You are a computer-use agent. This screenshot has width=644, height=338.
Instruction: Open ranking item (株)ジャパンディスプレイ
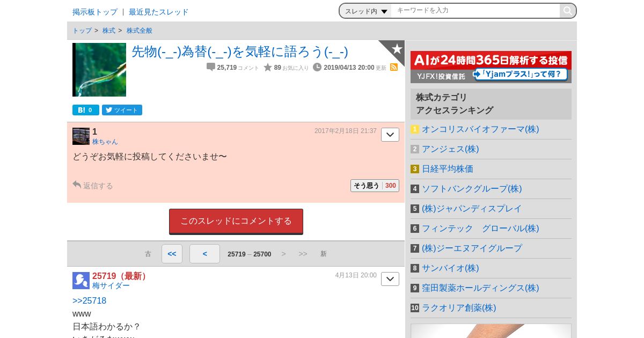[x=472, y=209]
